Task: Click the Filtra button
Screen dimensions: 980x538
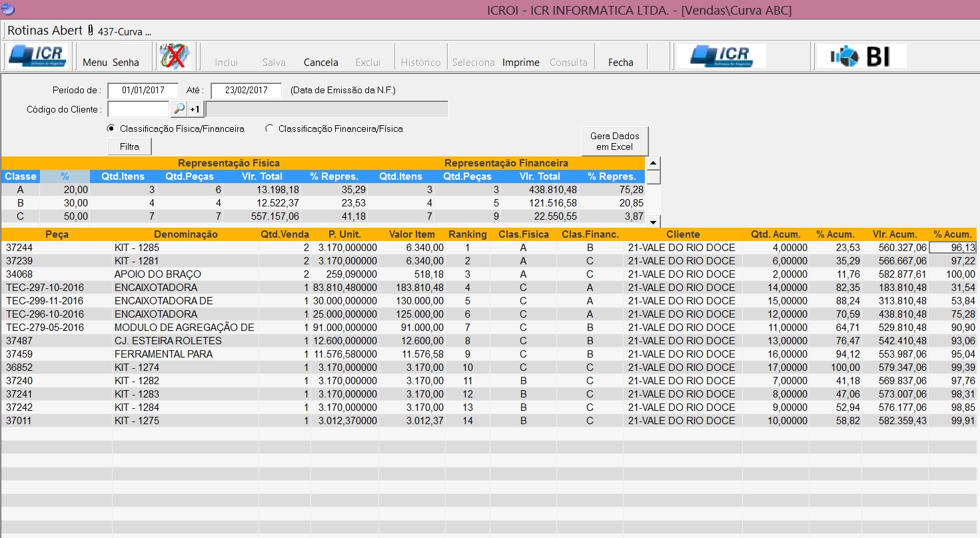Action: click(x=129, y=146)
